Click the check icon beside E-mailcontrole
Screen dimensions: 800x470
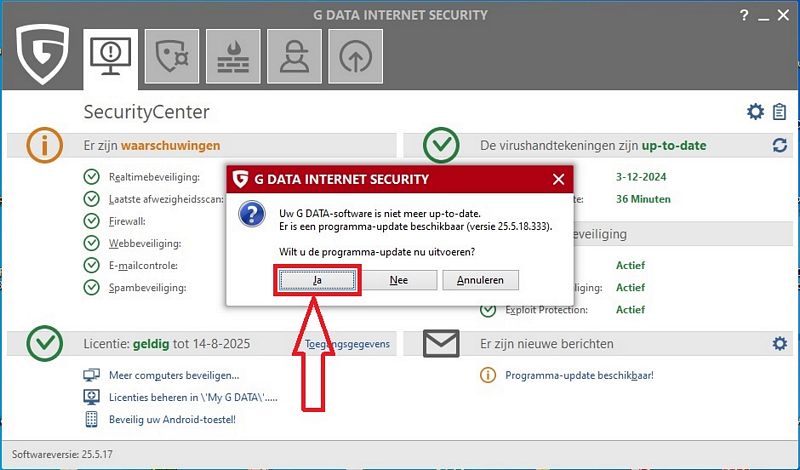click(91, 265)
